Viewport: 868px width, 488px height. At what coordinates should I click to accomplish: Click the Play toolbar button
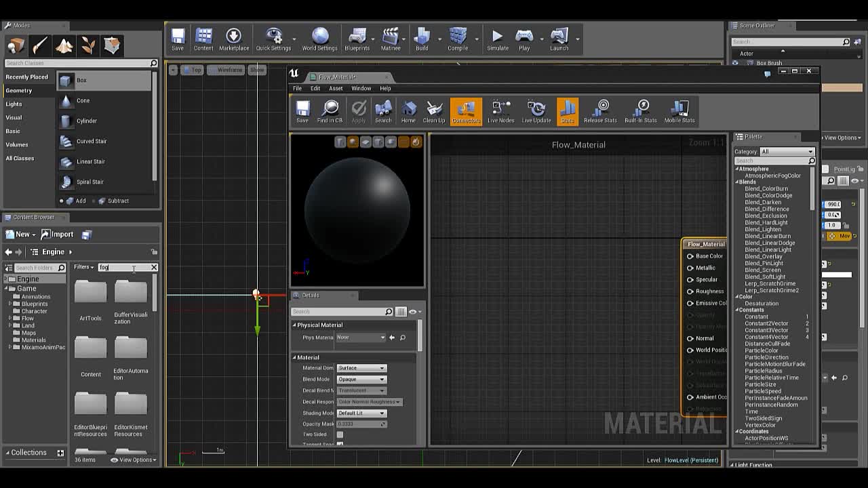pos(524,39)
